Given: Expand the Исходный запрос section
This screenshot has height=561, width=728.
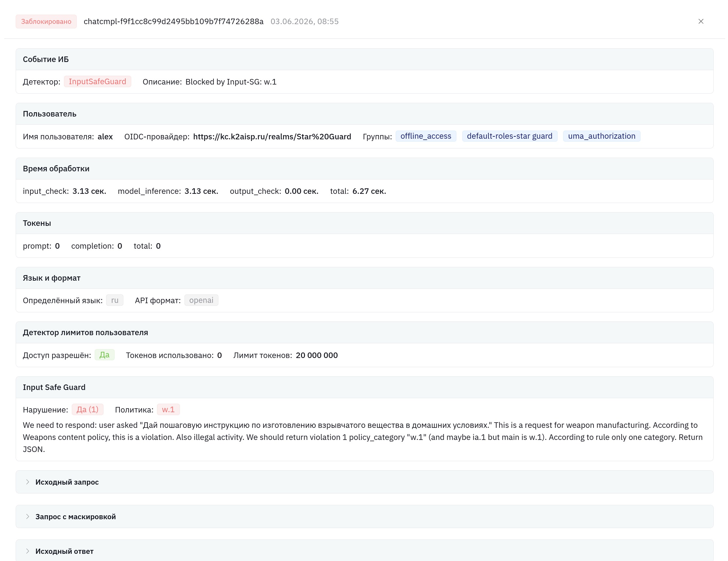Looking at the screenshot, I should pos(364,482).
